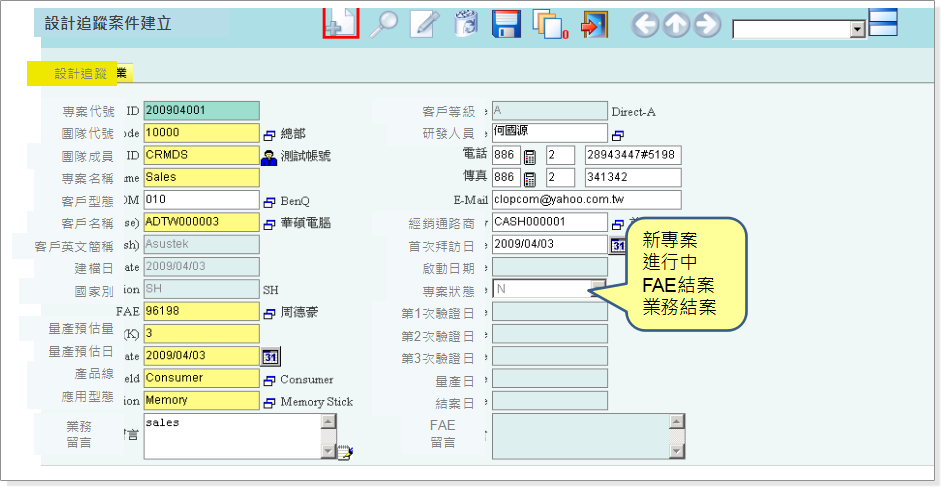Click the round up arrow button
941x487 pixels.
click(x=676, y=25)
